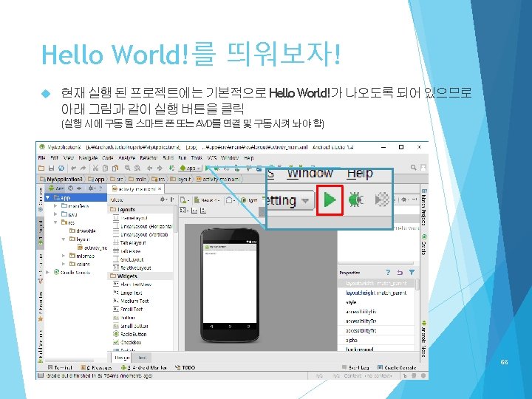Viewport: 532px width, 399px height.
Task: Select activity_main file in project tree
Action: click(92, 248)
